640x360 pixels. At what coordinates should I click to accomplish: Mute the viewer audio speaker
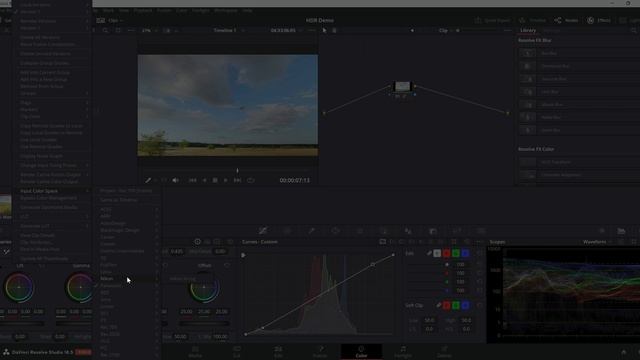click(176, 180)
